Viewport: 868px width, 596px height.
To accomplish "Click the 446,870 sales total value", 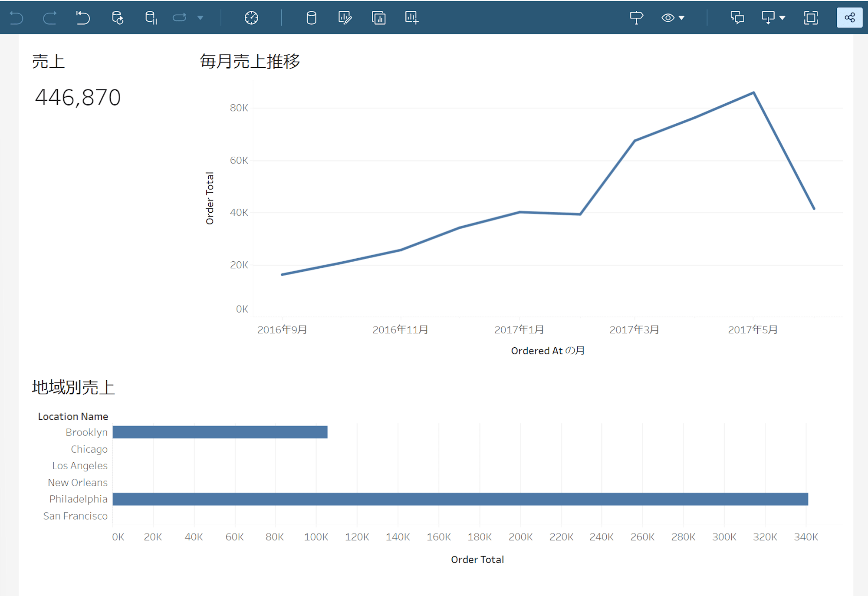I will tap(78, 97).
